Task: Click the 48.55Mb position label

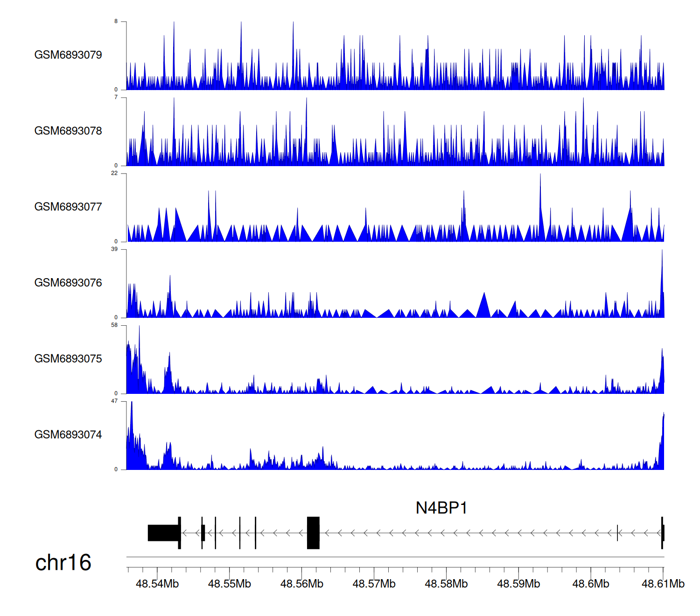Action: [230, 584]
